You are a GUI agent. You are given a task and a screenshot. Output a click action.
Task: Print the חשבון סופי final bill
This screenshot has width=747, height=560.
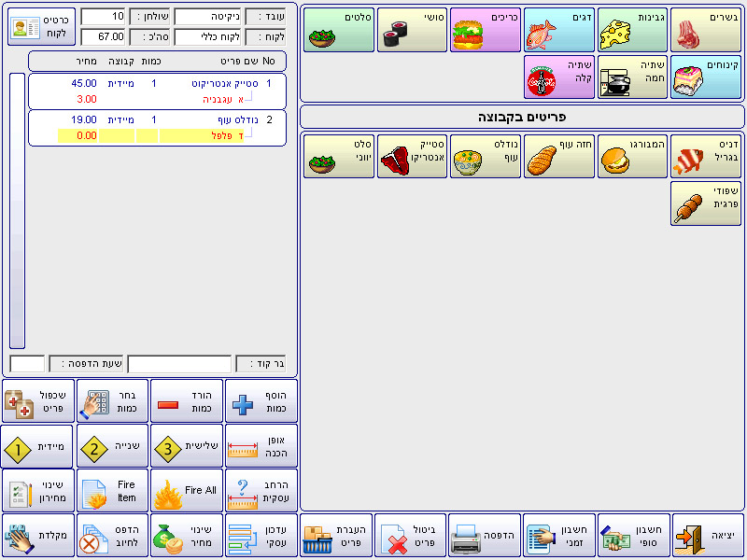point(632,536)
